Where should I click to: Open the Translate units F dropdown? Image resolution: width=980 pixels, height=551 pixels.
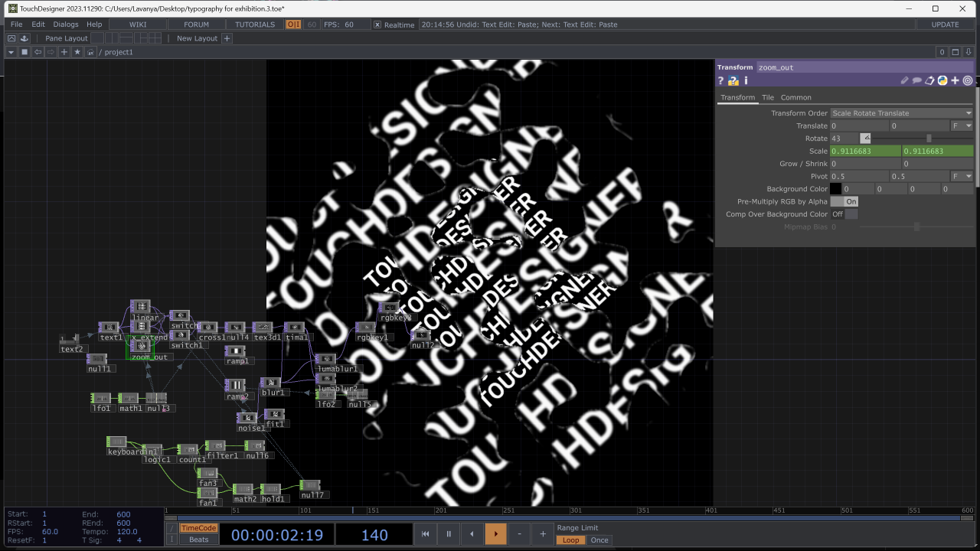(962, 126)
